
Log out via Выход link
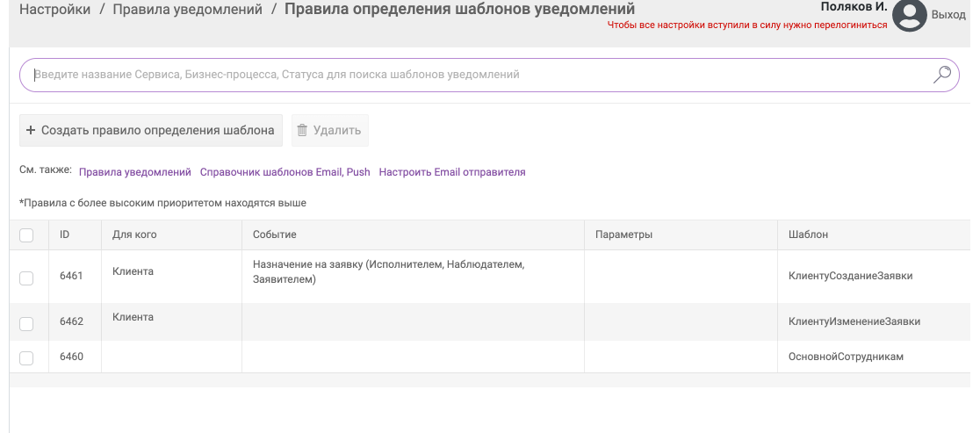click(x=948, y=14)
